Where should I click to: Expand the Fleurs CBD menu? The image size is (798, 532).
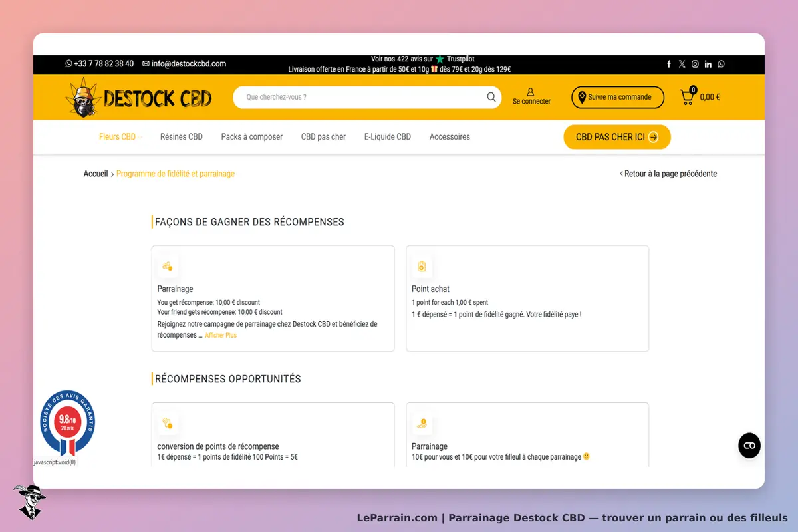(x=120, y=137)
